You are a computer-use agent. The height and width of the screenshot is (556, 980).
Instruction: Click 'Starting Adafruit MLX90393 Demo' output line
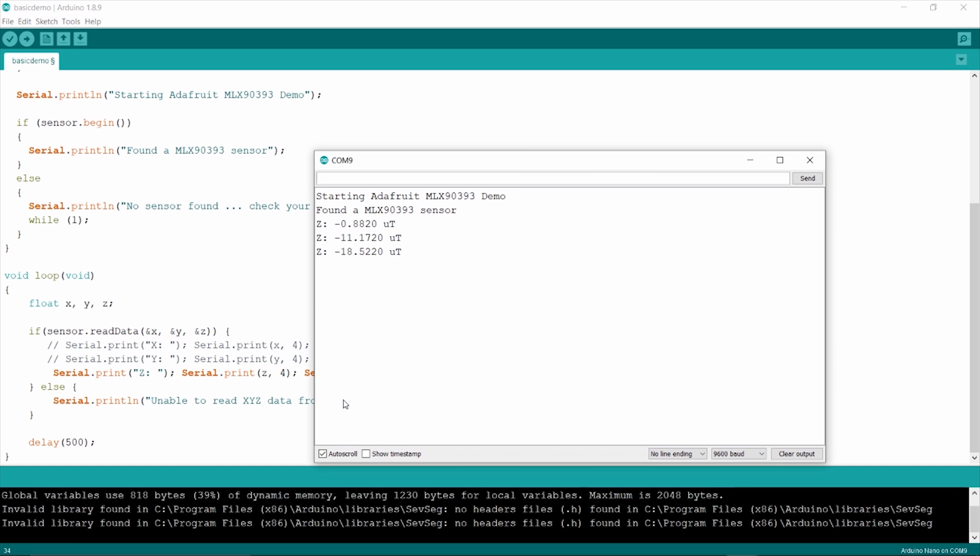click(411, 196)
